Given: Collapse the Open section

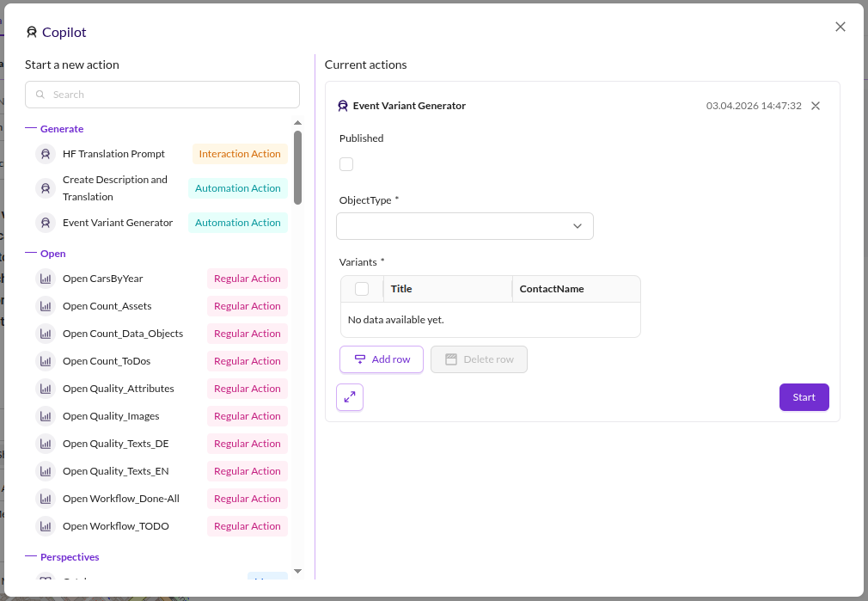Looking at the screenshot, I should [46, 253].
